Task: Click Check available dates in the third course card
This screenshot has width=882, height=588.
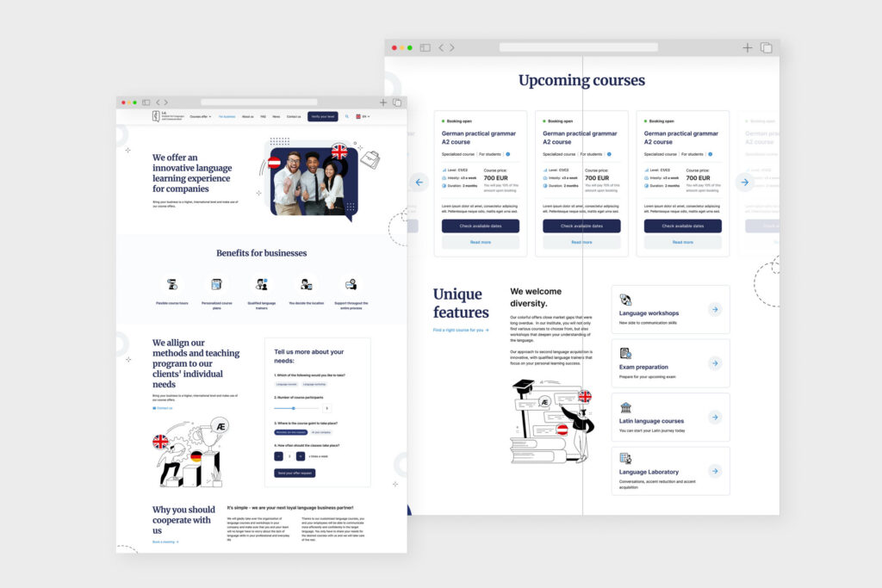Action: pos(683,226)
